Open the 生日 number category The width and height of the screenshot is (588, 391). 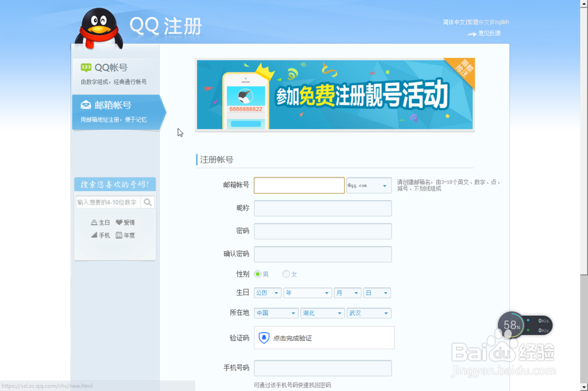[101, 223]
